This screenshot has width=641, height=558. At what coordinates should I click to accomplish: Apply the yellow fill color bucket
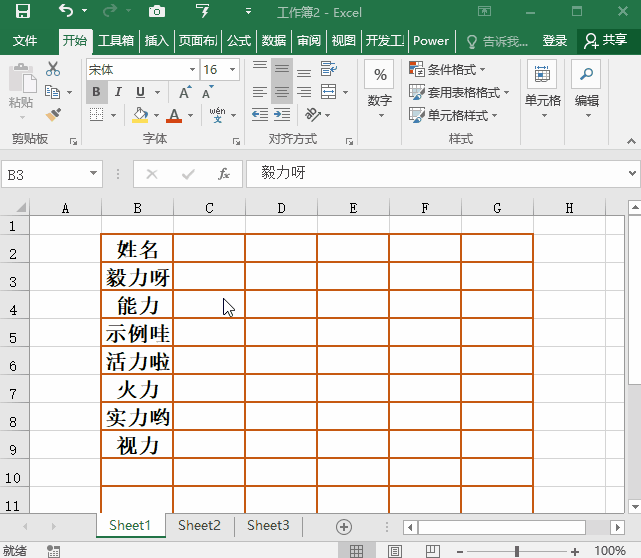[x=140, y=115]
